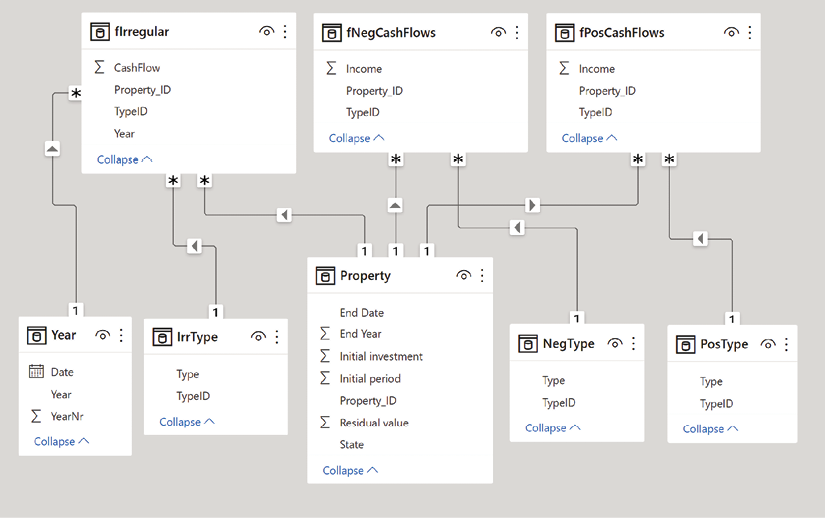The height and width of the screenshot is (518, 825).
Task: Toggle visibility of Property table
Action: coord(464,276)
